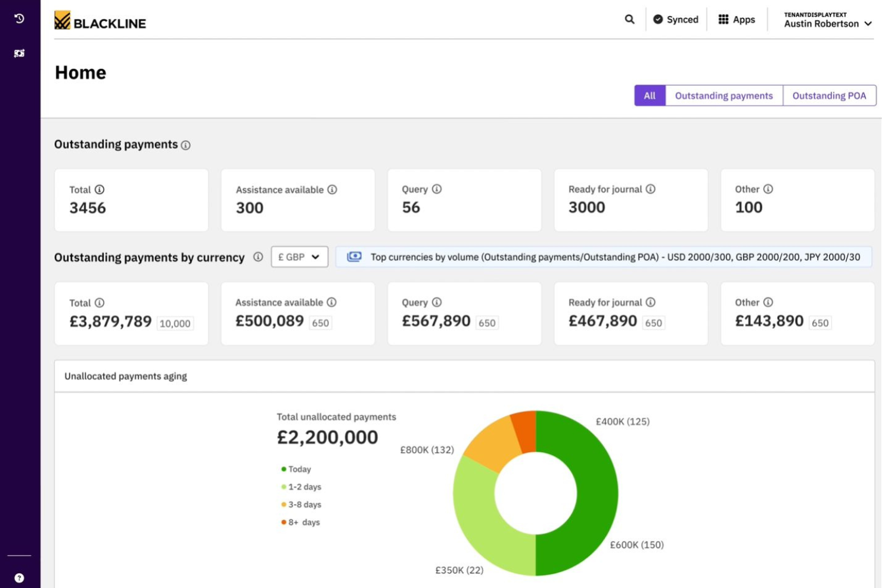This screenshot has height=588, width=882.
Task: Toggle the 8+ days legend item
Action: tap(302, 522)
